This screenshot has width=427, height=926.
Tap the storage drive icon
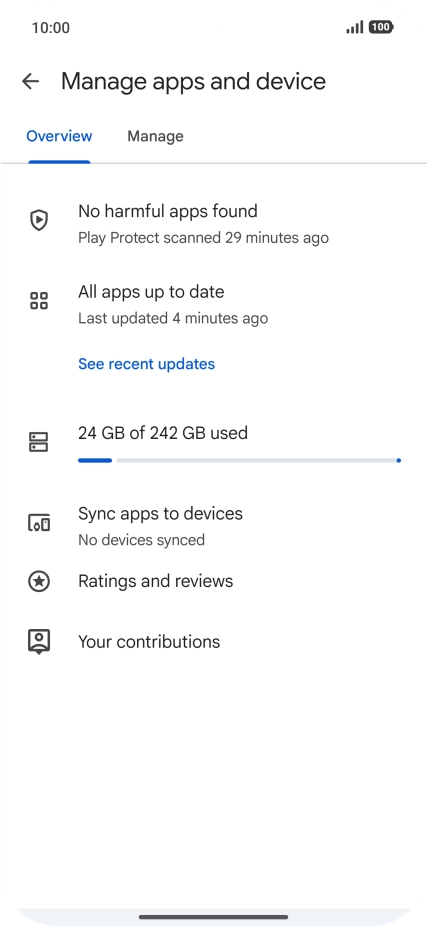tap(39, 442)
